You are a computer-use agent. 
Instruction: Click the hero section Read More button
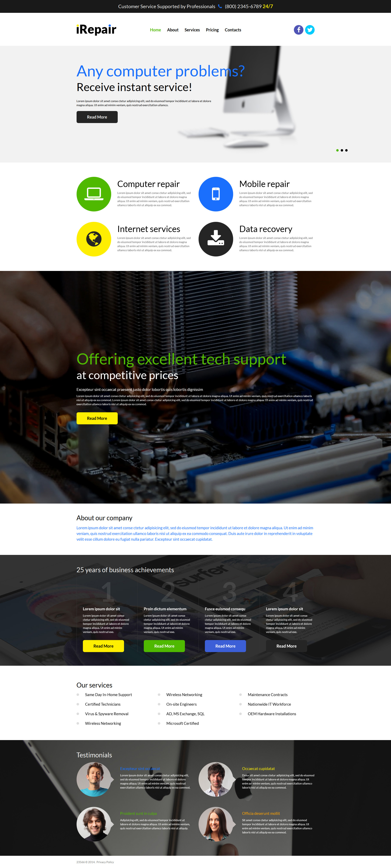tap(97, 116)
